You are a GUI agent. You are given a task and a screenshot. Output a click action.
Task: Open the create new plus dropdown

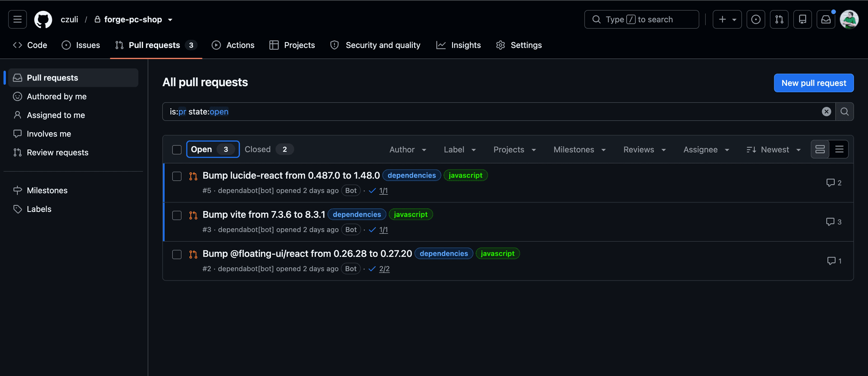point(727,19)
